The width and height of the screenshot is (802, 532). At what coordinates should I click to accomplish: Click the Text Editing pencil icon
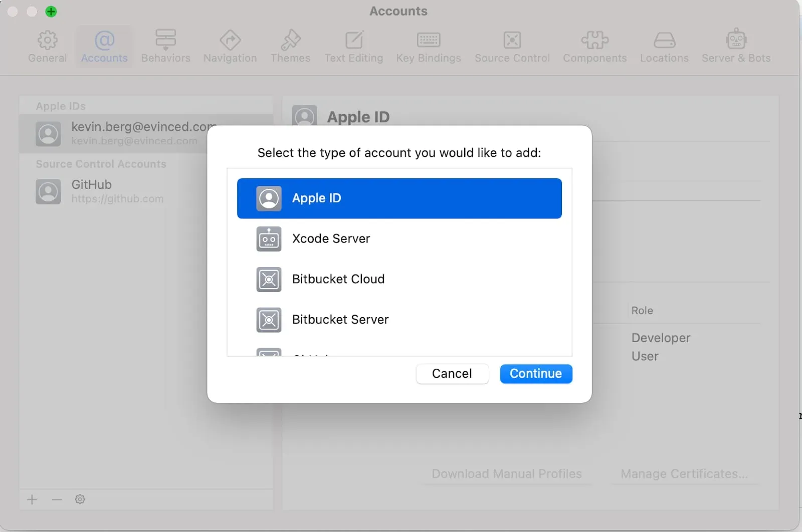(x=354, y=40)
